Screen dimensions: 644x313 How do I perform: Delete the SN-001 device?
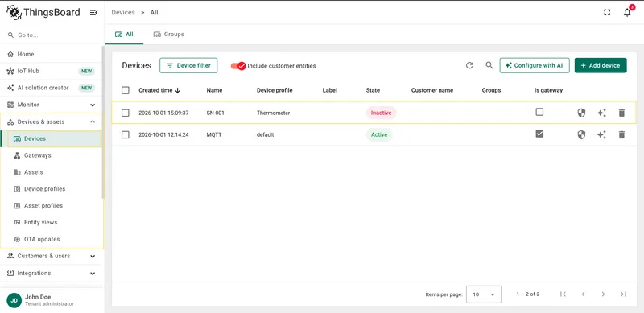621,113
